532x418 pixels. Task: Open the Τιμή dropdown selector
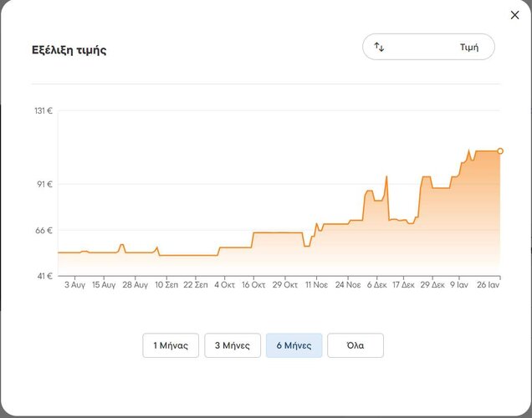coord(428,47)
